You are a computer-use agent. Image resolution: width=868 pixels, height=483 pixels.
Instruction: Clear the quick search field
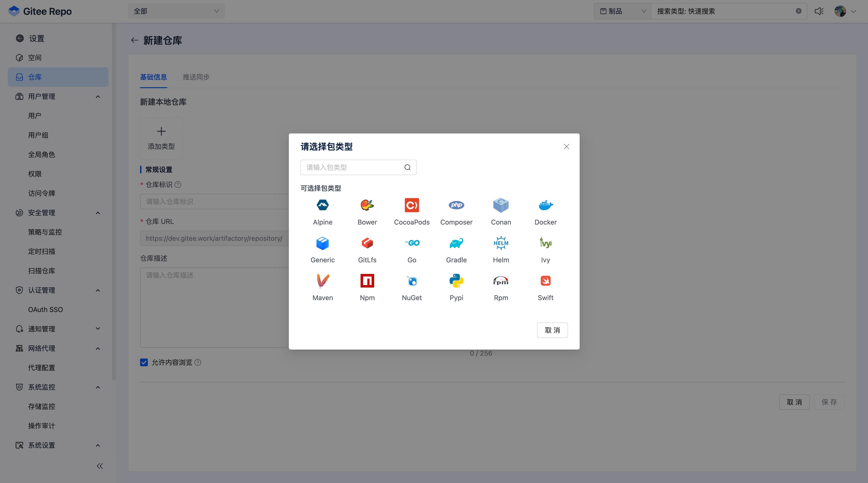pos(799,11)
